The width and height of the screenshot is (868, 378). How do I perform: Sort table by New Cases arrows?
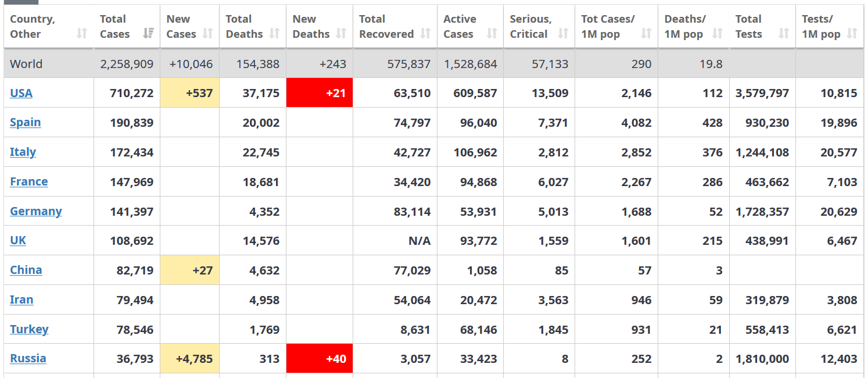pos(207,34)
